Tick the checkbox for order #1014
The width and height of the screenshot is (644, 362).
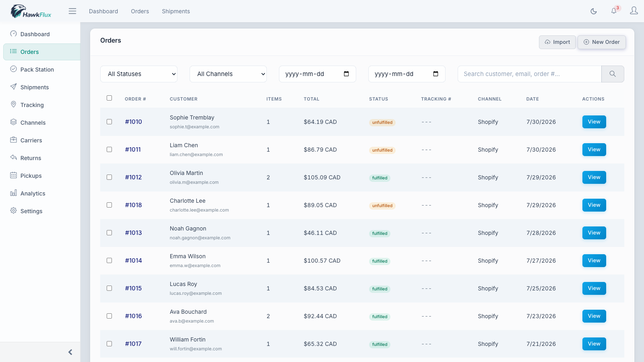coord(109,260)
